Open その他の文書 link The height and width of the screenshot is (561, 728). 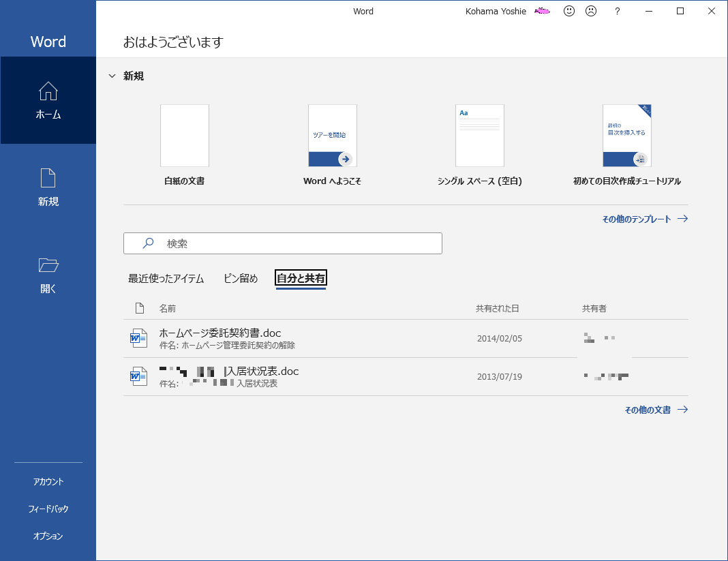click(648, 410)
